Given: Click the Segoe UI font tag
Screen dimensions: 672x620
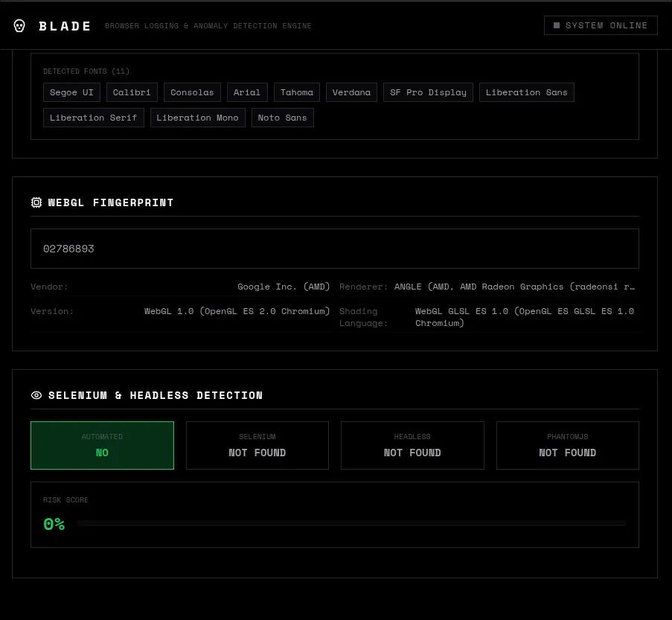Looking at the screenshot, I should 71,92.
